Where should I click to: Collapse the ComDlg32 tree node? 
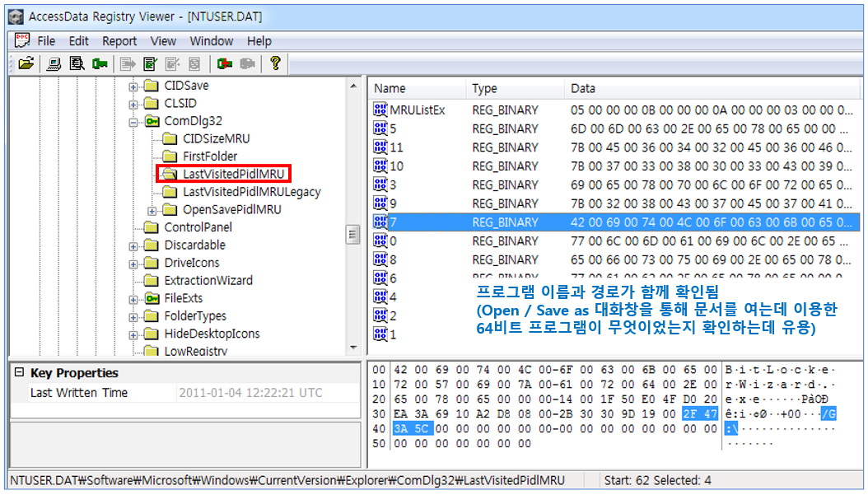click(133, 122)
